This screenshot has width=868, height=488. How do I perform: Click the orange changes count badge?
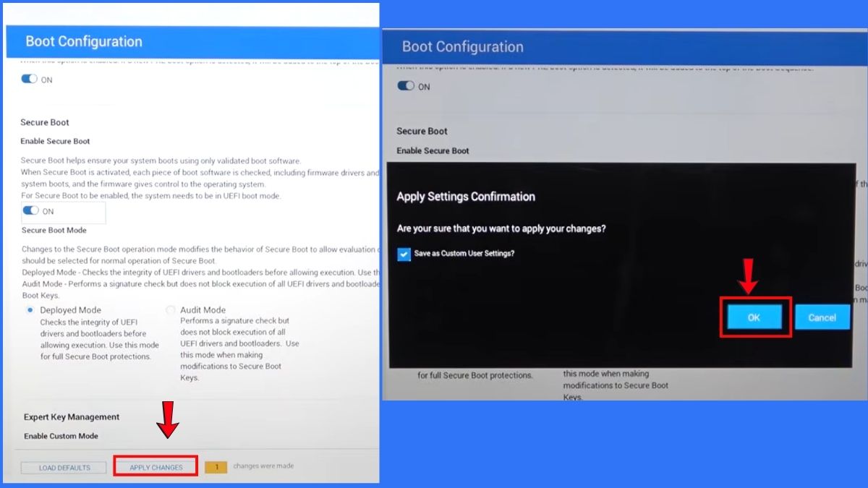pyautogui.click(x=216, y=467)
